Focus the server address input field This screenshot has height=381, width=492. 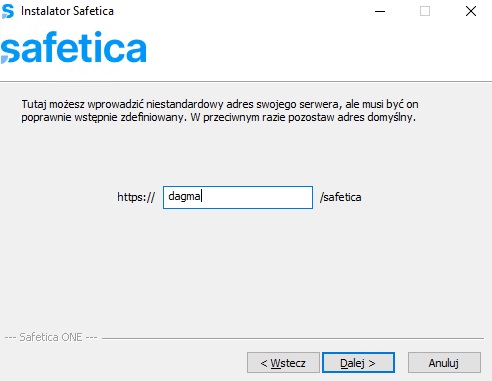[238, 197]
